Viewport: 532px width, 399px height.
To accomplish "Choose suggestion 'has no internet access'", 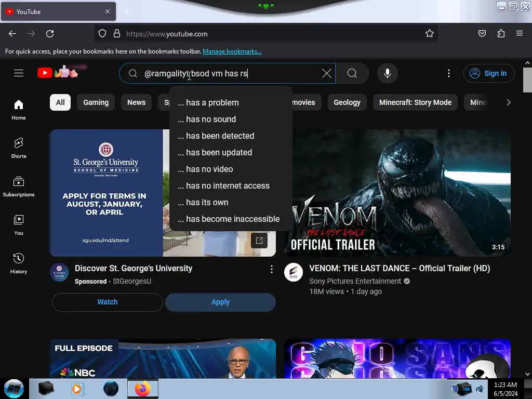I will coord(231,185).
